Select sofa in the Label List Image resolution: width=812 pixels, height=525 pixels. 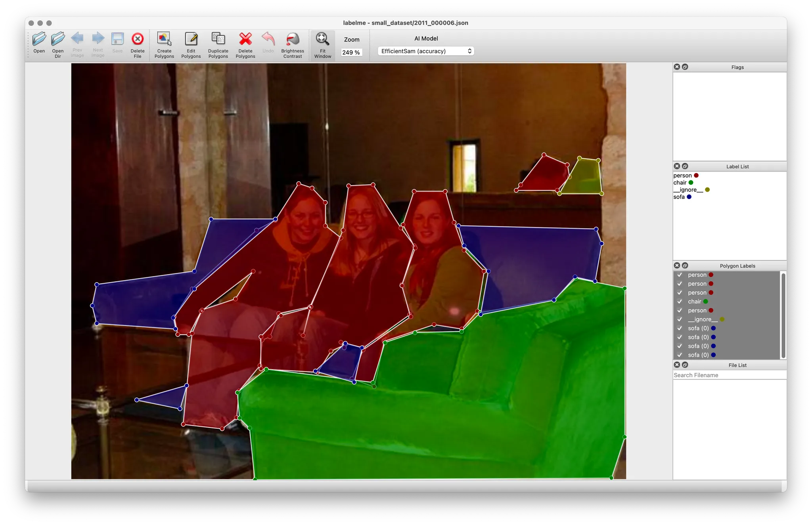pyautogui.click(x=679, y=197)
